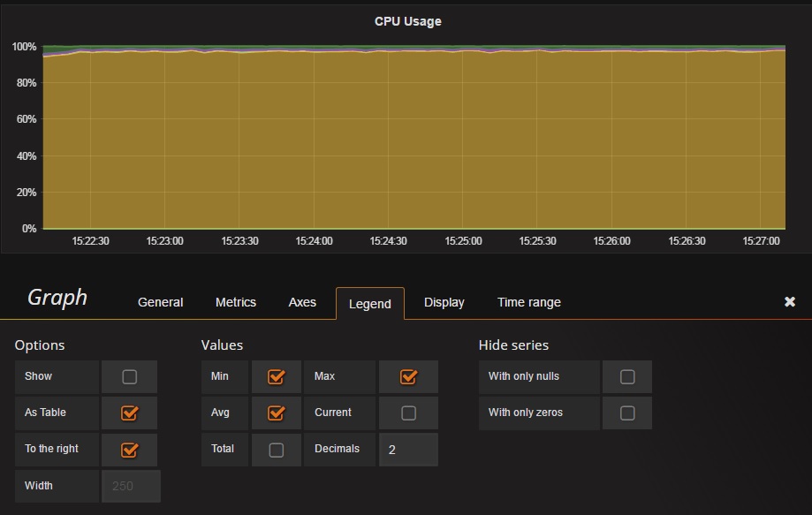Click the 15:25:30 time axis label
Image resolution: width=812 pixels, height=515 pixels.
tap(537, 240)
